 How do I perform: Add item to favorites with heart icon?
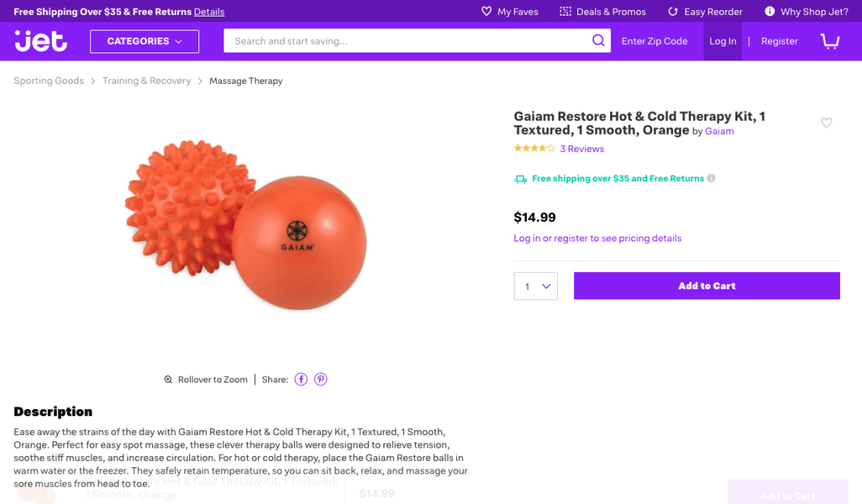pos(826,123)
